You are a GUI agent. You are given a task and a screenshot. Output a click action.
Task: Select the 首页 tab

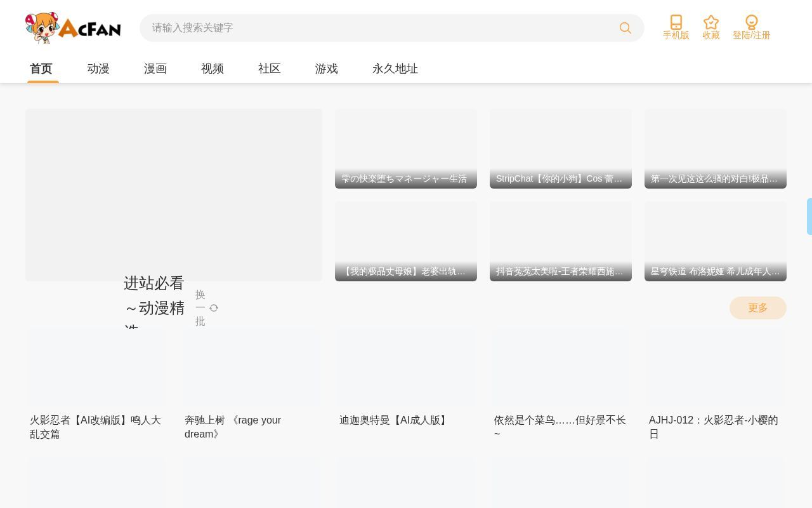tap(41, 69)
